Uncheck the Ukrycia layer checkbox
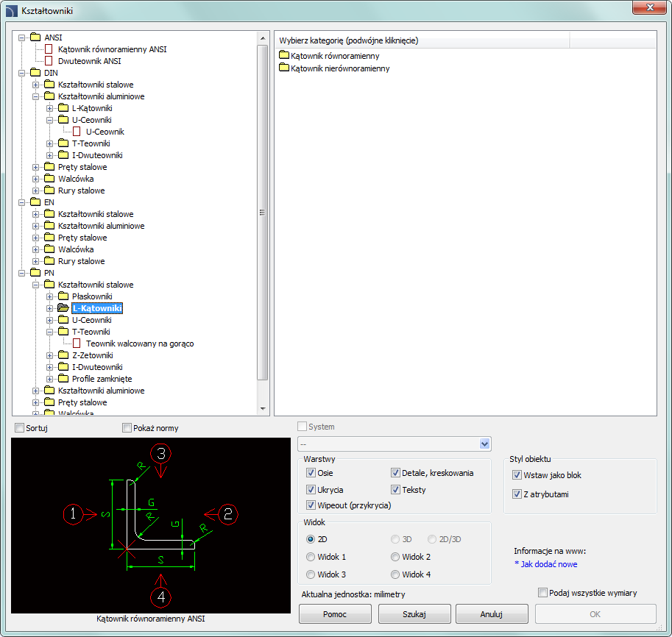The height and width of the screenshot is (637, 672). click(x=311, y=490)
